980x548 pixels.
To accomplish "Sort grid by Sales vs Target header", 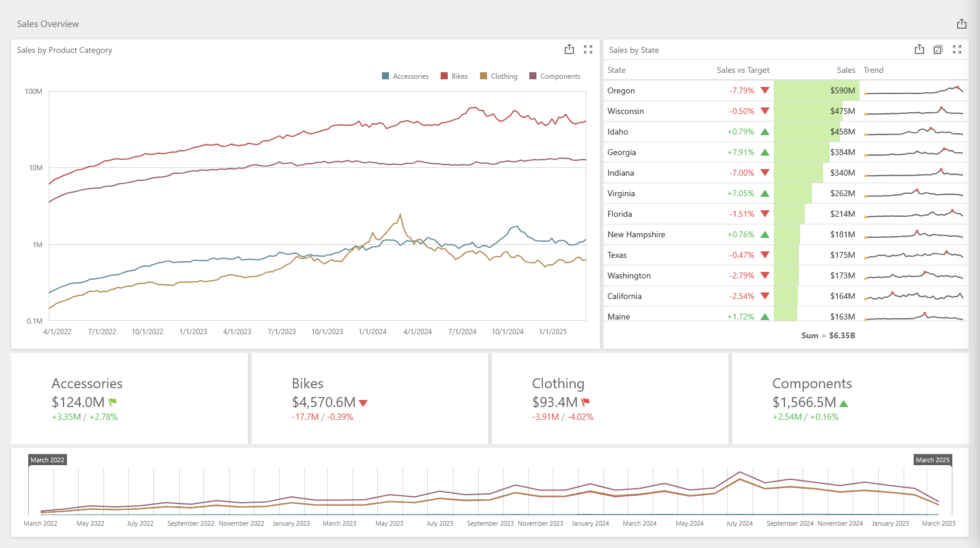I will point(743,70).
